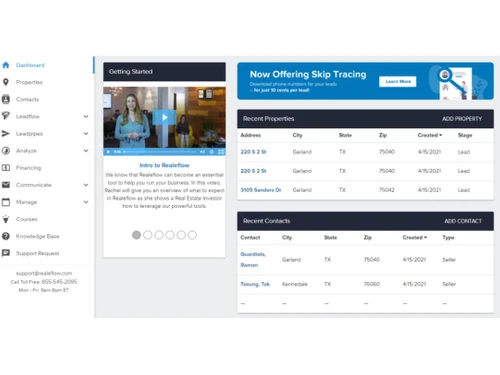Select the third Getting Started carousel dot
The height and width of the screenshot is (375, 500).
coord(159,235)
